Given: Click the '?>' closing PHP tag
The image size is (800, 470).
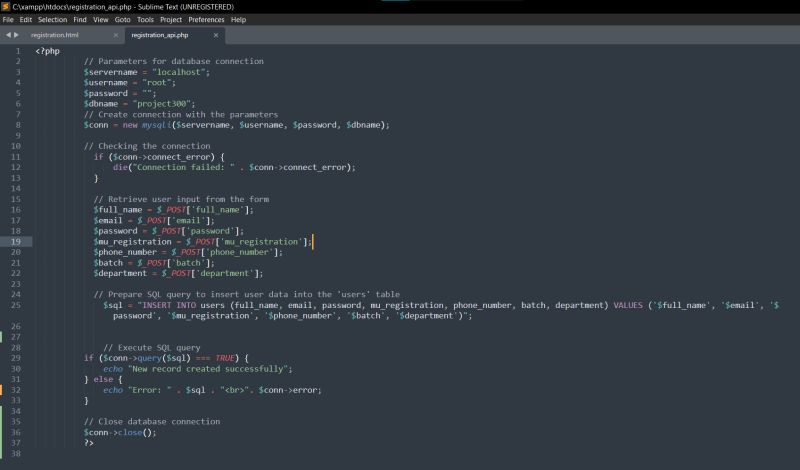Looking at the screenshot, I should coord(89,443).
